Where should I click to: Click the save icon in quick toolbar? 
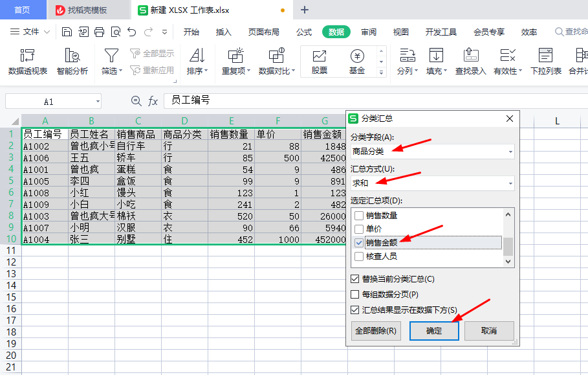[67, 32]
